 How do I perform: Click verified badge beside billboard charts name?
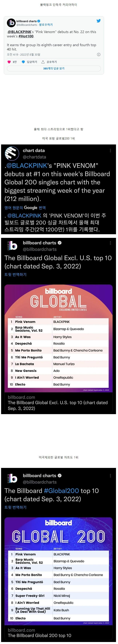pyautogui.click(x=39, y=21)
